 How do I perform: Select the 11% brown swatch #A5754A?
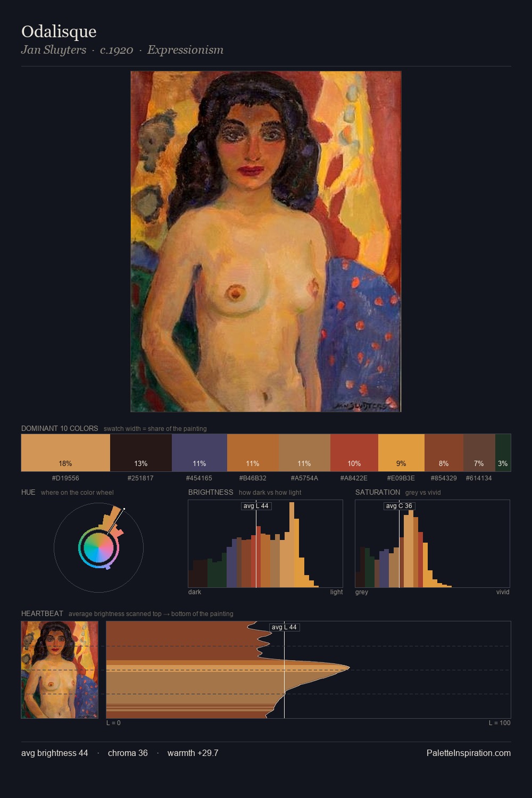pos(304,453)
